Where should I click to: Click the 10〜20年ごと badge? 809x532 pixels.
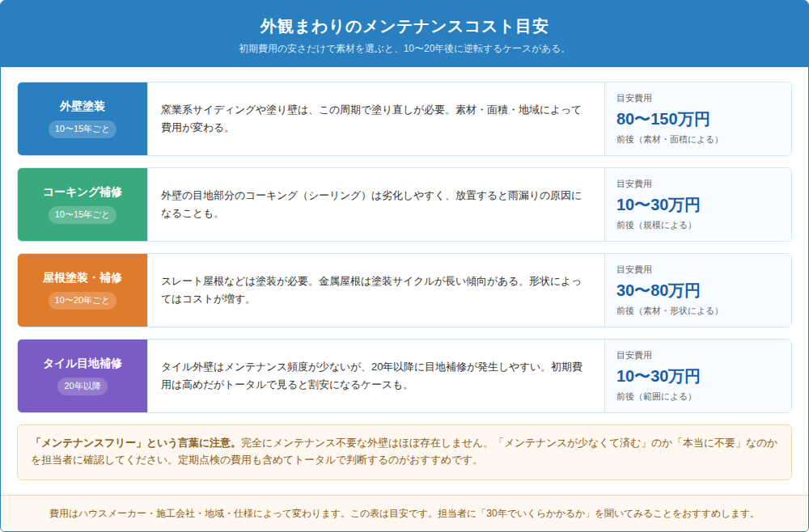point(82,300)
